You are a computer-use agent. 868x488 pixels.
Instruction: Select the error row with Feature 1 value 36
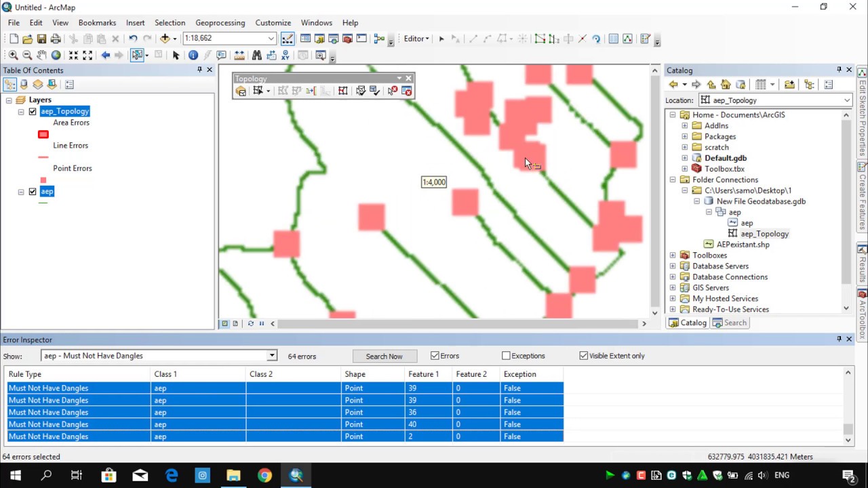(285, 412)
